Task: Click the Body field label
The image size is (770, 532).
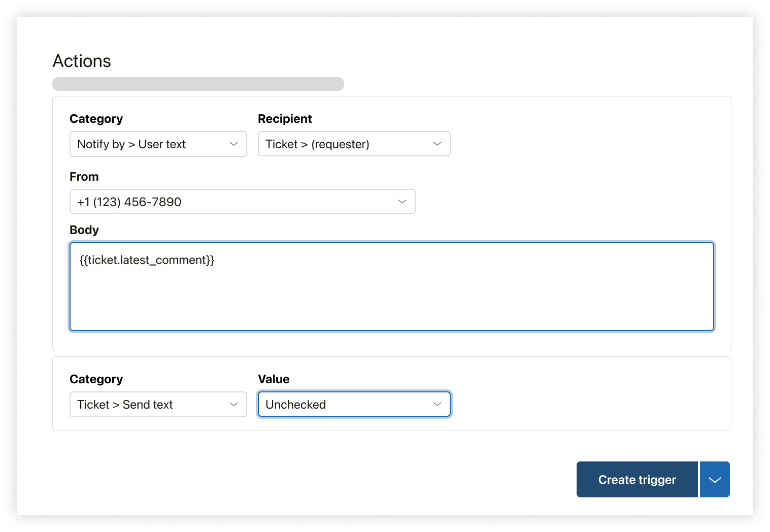Action: point(84,230)
